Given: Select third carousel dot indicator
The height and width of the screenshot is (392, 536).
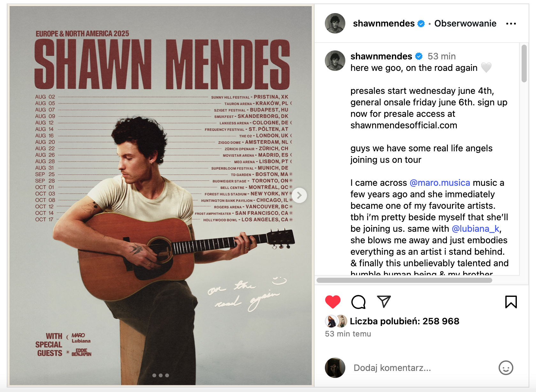Looking at the screenshot, I should click(x=167, y=375).
